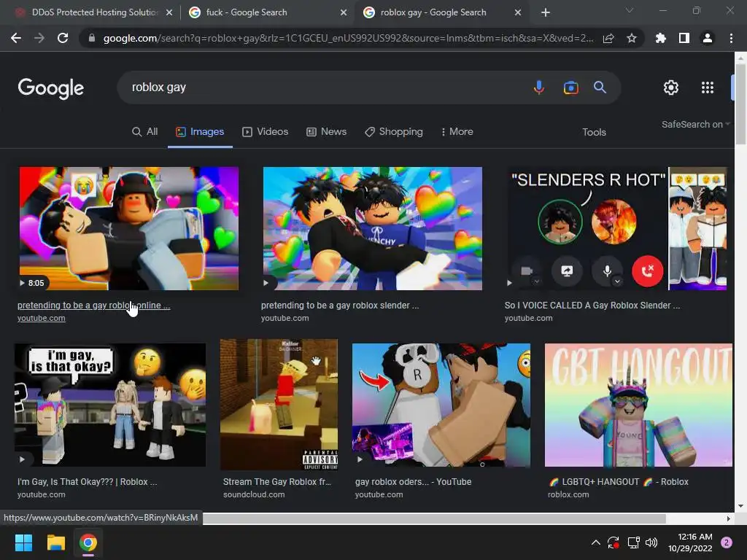The image size is (747, 560).
Task: Start a voice search with the microphone
Action: point(539,87)
